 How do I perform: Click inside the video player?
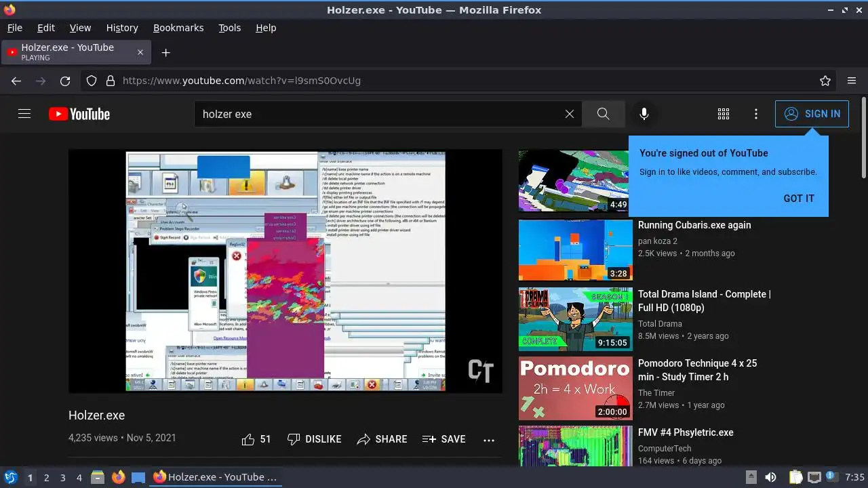(285, 271)
